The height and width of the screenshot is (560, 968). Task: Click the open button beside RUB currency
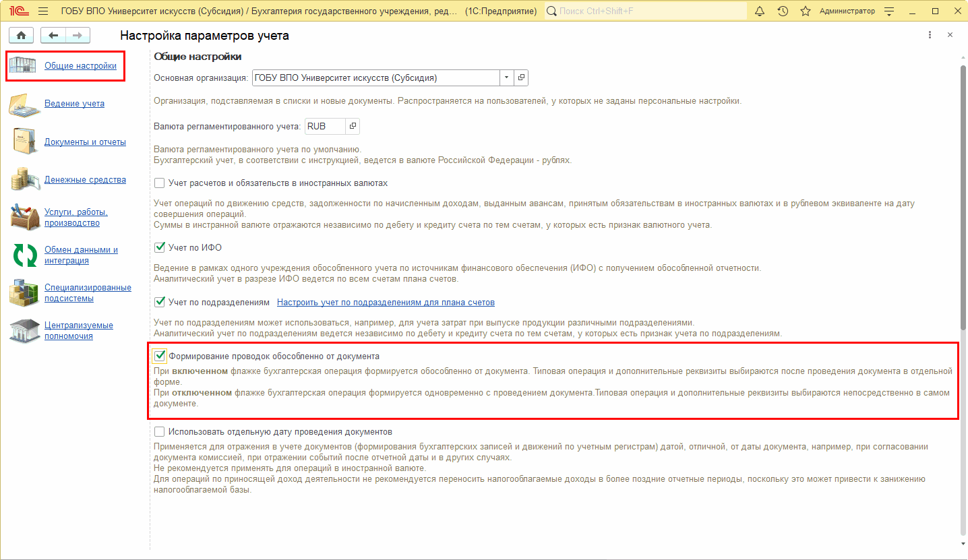353,126
